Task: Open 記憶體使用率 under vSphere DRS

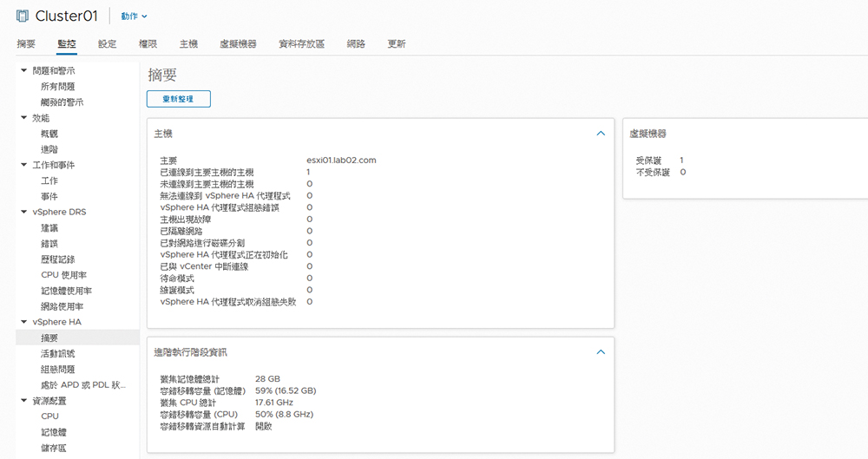Action: pos(67,291)
